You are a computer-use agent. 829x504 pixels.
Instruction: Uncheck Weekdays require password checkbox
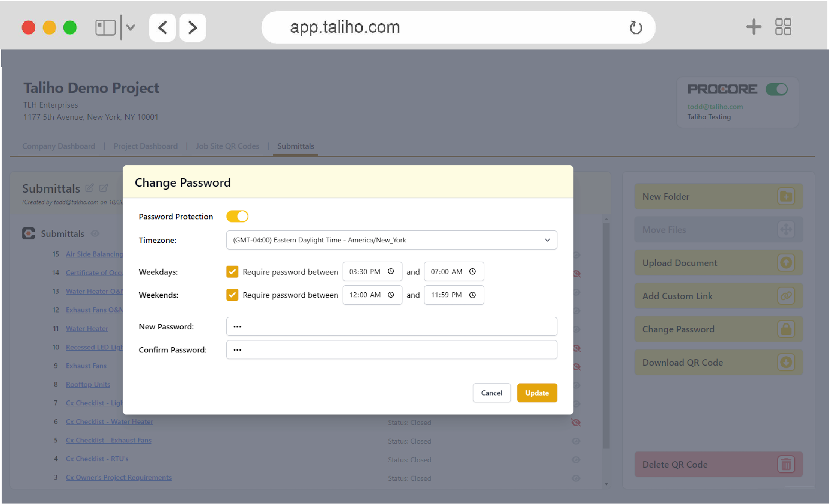point(232,271)
